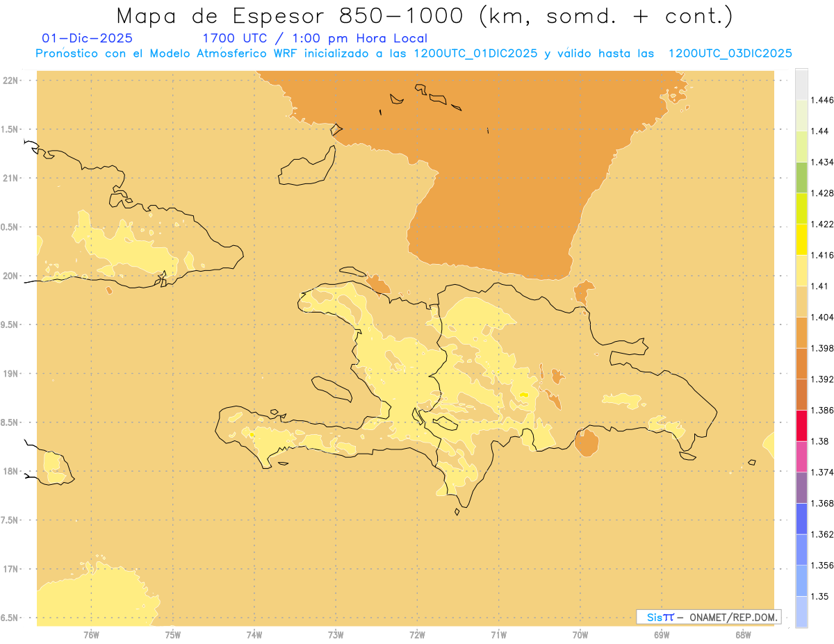Select the green 1.428 to 1.434 legend swatch
The image size is (834, 644).
pyautogui.click(x=801, y=177)
